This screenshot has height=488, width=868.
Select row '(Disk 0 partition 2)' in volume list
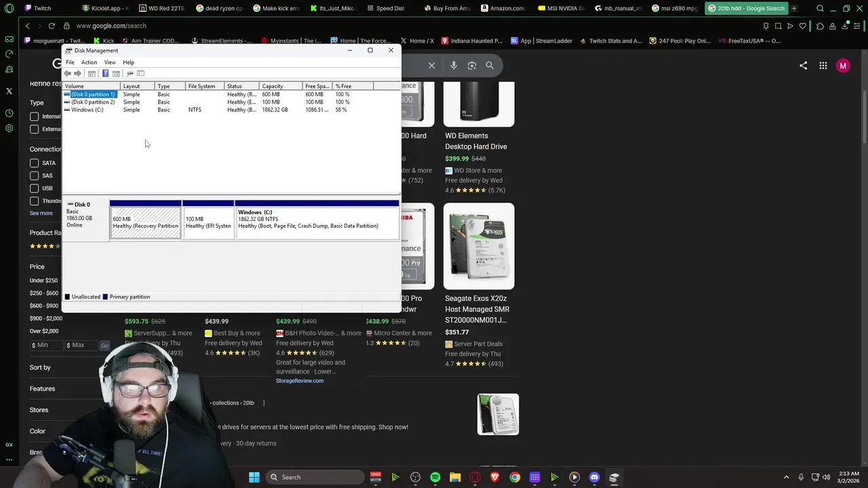coord(231,102)
